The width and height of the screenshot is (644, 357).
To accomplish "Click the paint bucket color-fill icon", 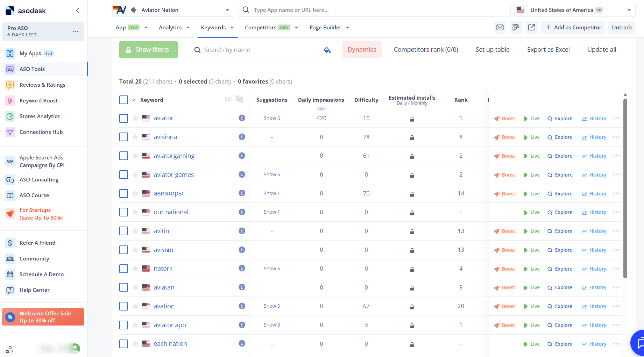I will click(x=327, y=50).
